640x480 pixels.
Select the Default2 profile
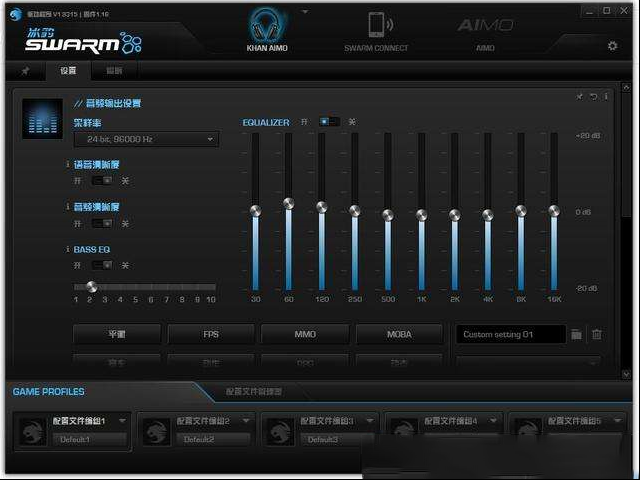213,440
